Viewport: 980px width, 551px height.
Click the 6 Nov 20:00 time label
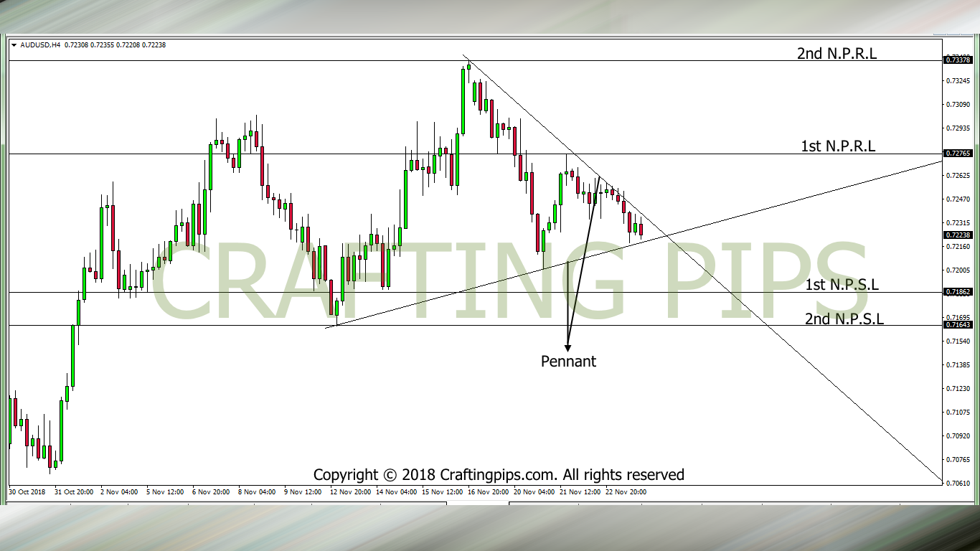[212, 492]
